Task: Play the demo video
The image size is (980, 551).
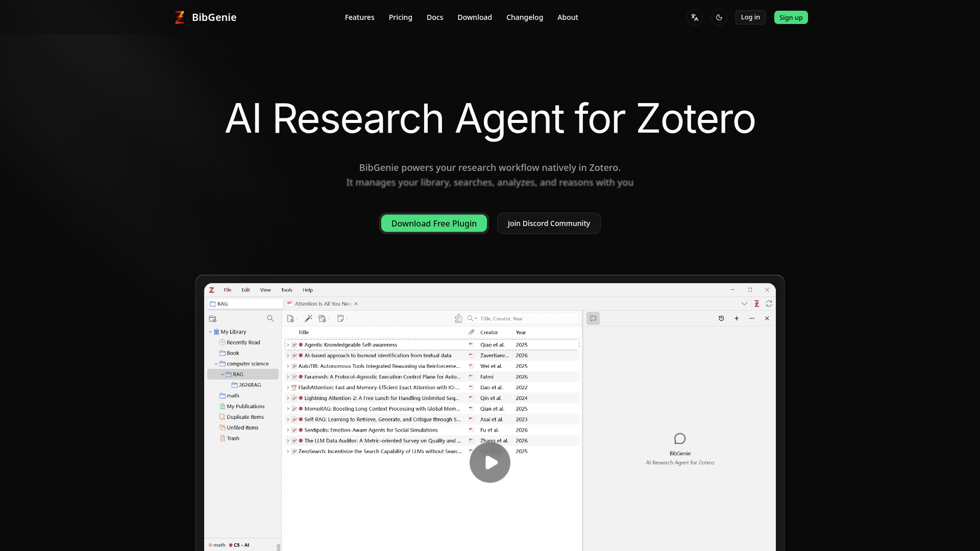Action: [x=489, y=463]
